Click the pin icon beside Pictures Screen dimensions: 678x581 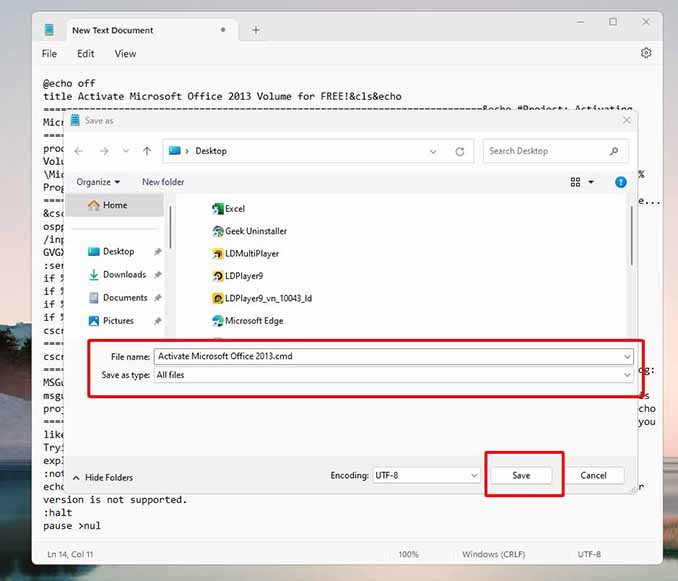tap(158, 321)
